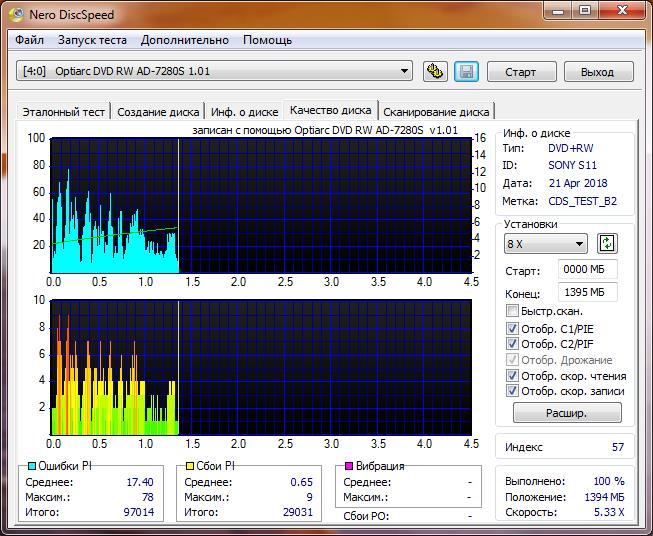Open the Файл menu

29,40
